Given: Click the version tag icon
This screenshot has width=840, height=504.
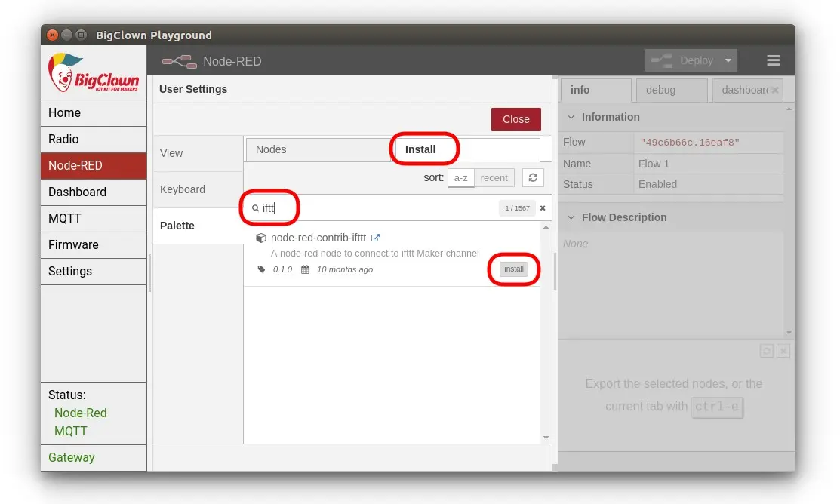Looking at the screenshot, I should click(x=261, y=269).
